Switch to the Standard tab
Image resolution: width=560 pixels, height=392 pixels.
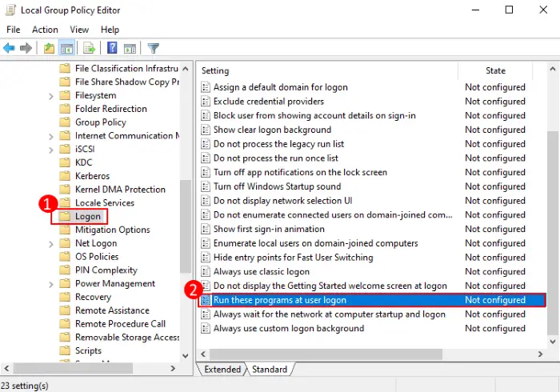(270, 369)
